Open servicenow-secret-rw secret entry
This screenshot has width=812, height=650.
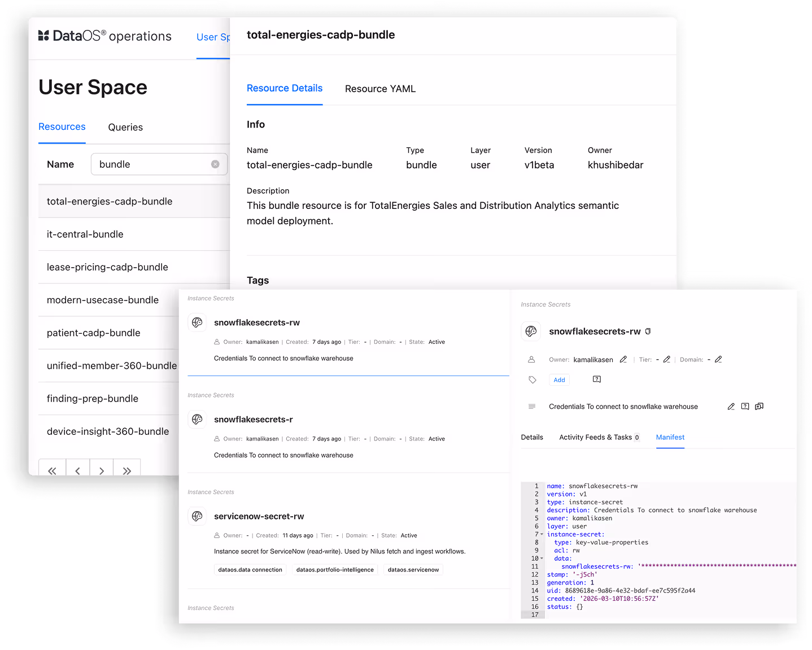tap(259, 516)
